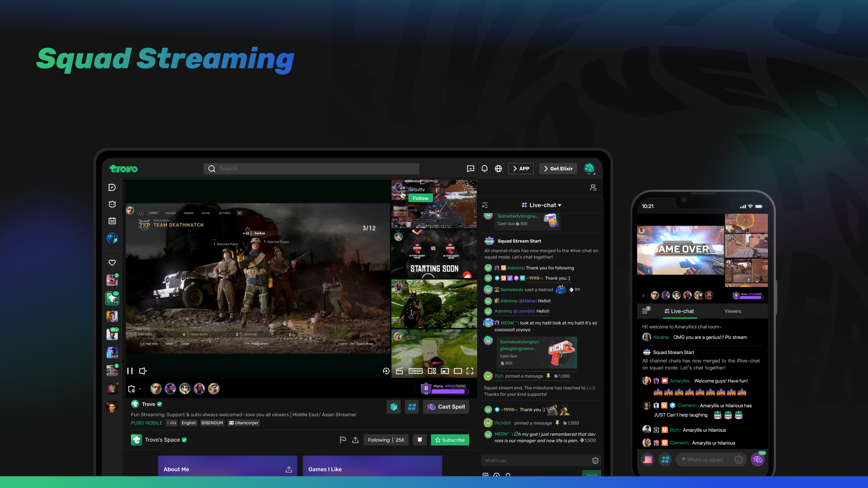868x488 pixels.
Task: Create a clip with the clapperboard icon
Action: click(399, 371)
